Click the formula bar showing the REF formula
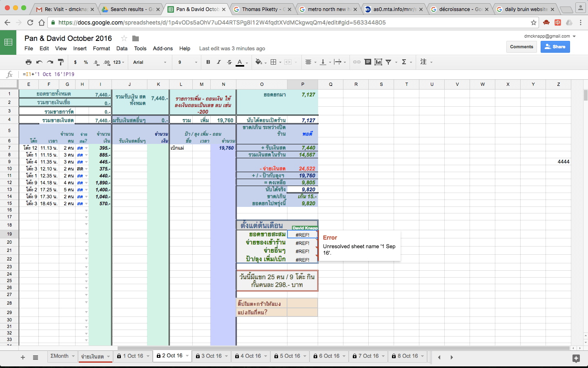Viewport: 588px width, 368px height. click(x=122, y=75)
